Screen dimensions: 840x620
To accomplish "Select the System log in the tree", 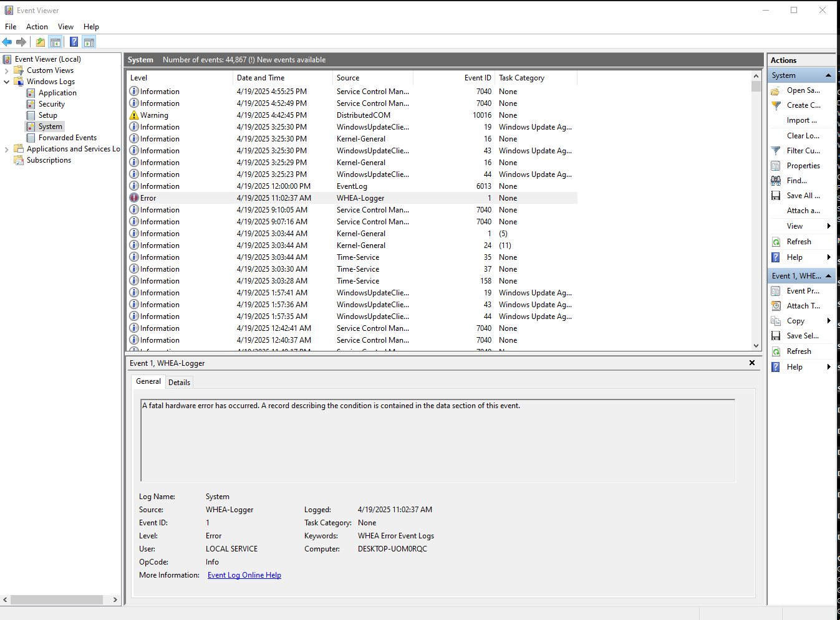I will pos(51,126).
